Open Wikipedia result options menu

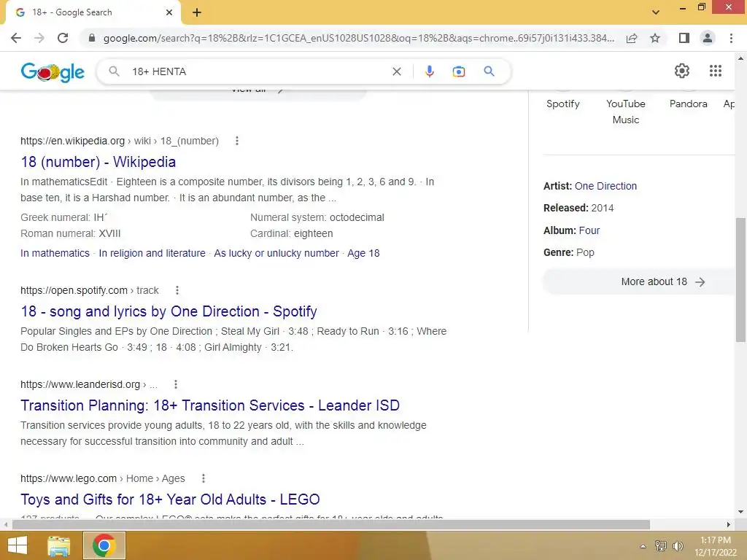click(237, 141)
